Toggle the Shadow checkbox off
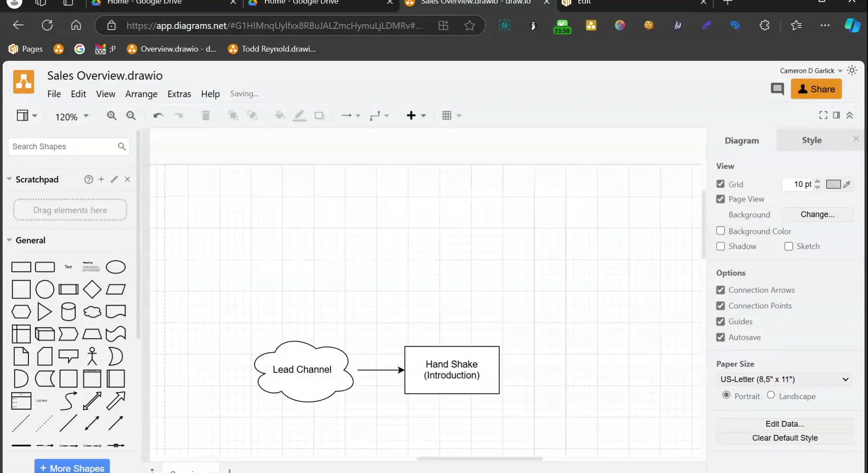The height and width of the screenshot is (473, 868). 720,246
